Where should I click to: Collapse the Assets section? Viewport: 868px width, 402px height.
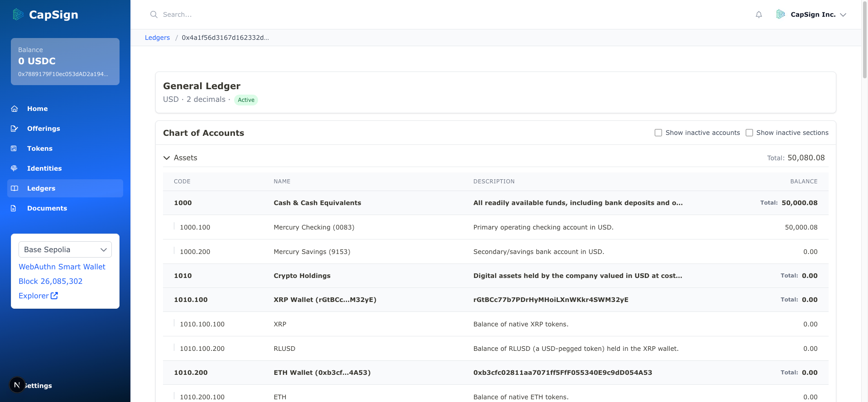click(x=167, y=158)
